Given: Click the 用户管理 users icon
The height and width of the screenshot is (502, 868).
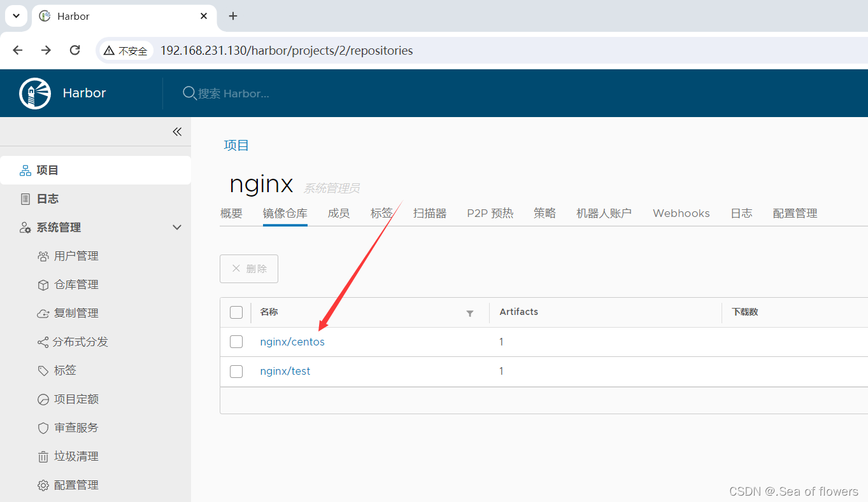Looking at the screenshot, I should [43, 256].
